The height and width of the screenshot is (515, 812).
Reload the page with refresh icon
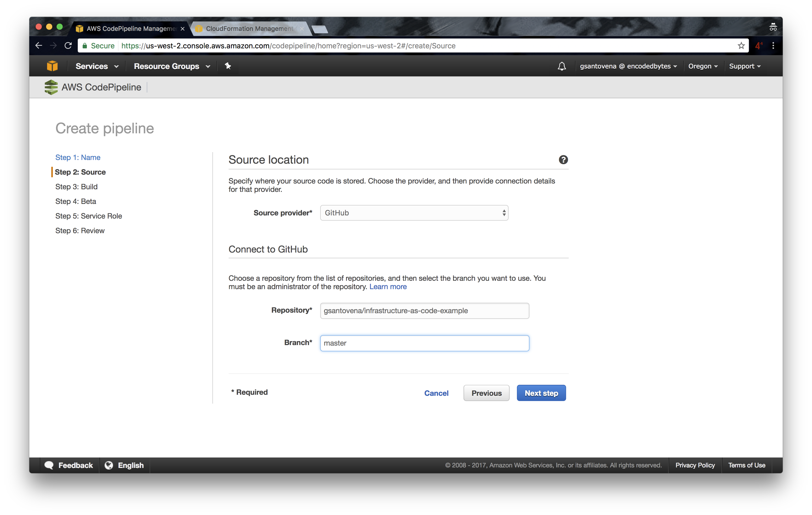[x=68, y=46]
